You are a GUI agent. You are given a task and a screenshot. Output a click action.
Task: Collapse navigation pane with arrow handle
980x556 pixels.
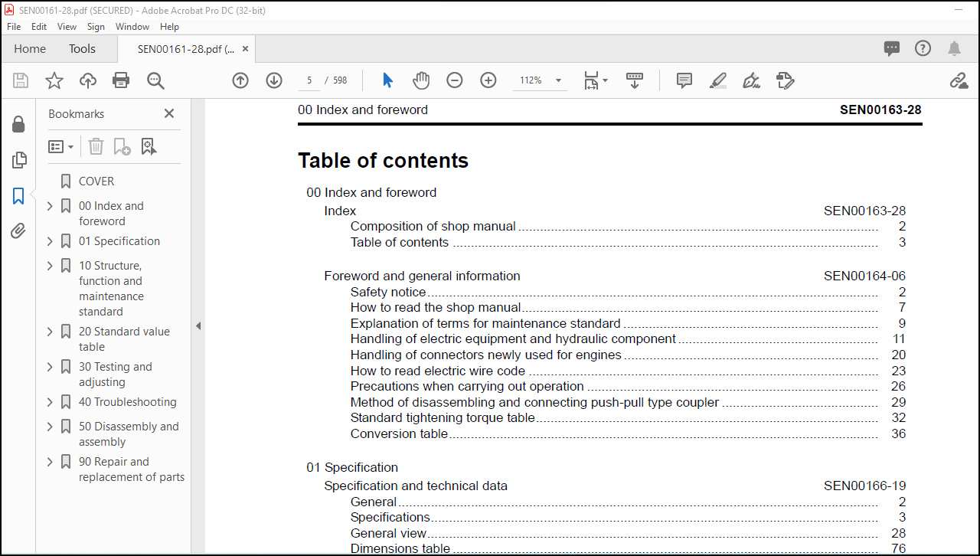pos(198,325)
